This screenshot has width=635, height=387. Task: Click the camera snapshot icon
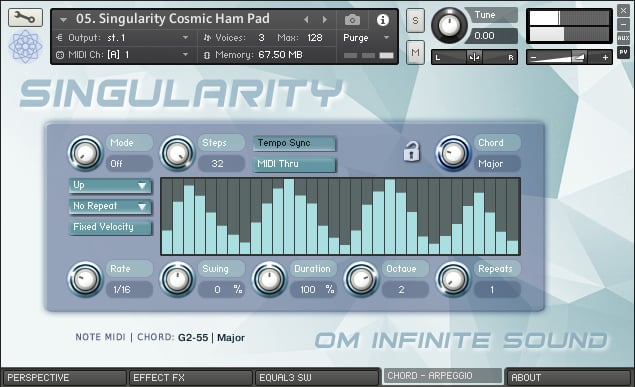pos(352,19)
